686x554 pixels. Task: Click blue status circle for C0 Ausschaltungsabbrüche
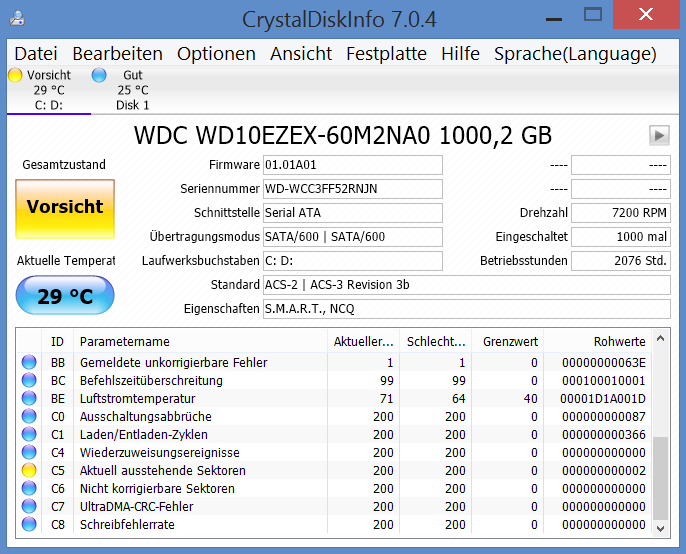coord(29,416)
